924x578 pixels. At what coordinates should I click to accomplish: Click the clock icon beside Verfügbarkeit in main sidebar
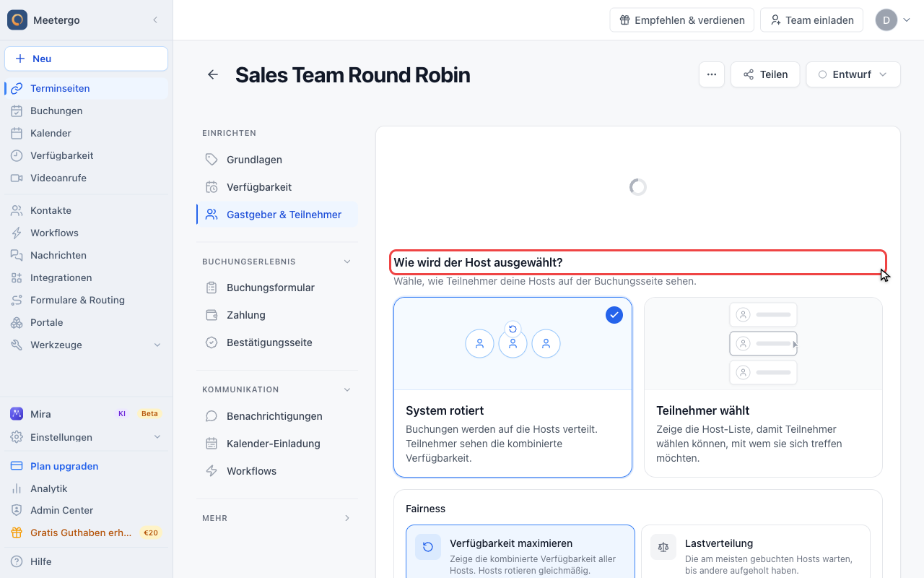coord(17,155)
